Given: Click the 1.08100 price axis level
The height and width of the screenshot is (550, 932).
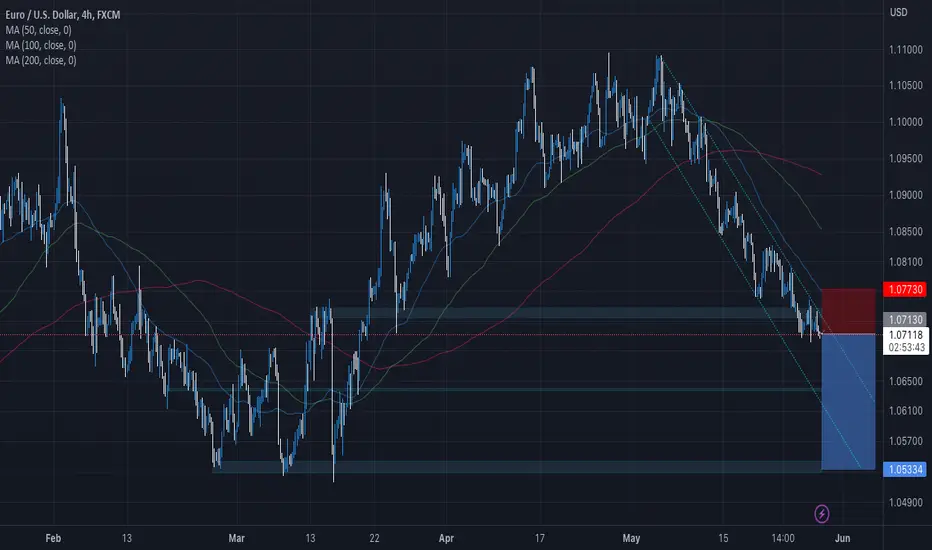Looking at the screenshot, I should click(x=906, y=262).
